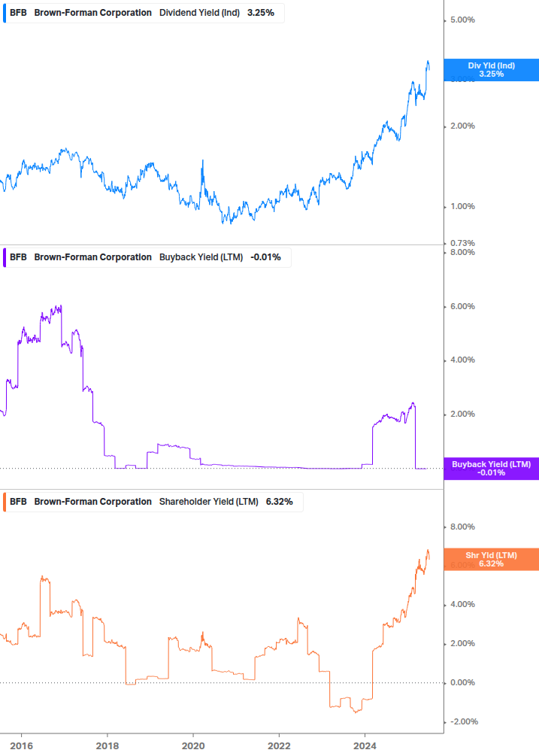Click the blue color bar of Dividend Yield legend

[x=5, y=13]
